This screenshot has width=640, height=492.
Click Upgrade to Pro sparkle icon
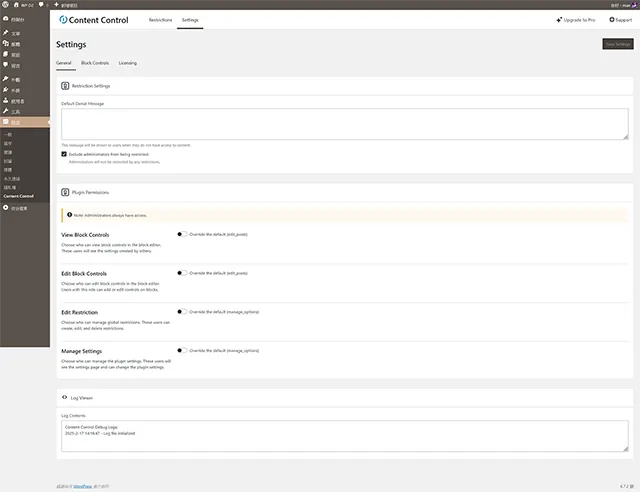[x=559, y=20]
